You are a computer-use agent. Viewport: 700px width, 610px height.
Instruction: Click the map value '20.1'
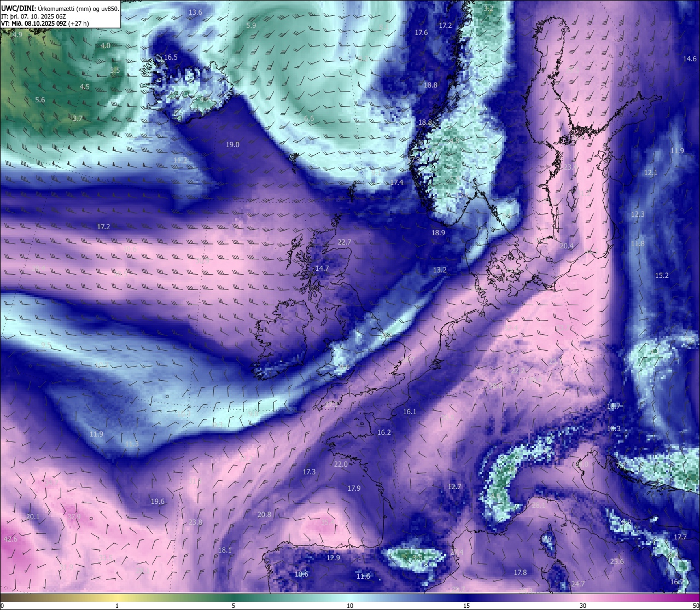point(33,516)
